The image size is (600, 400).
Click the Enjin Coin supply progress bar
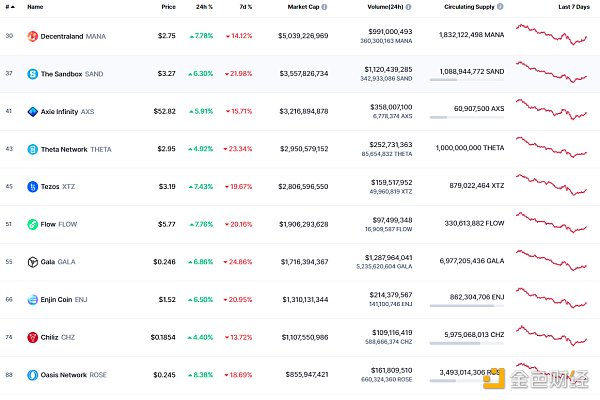coord(466,305)
